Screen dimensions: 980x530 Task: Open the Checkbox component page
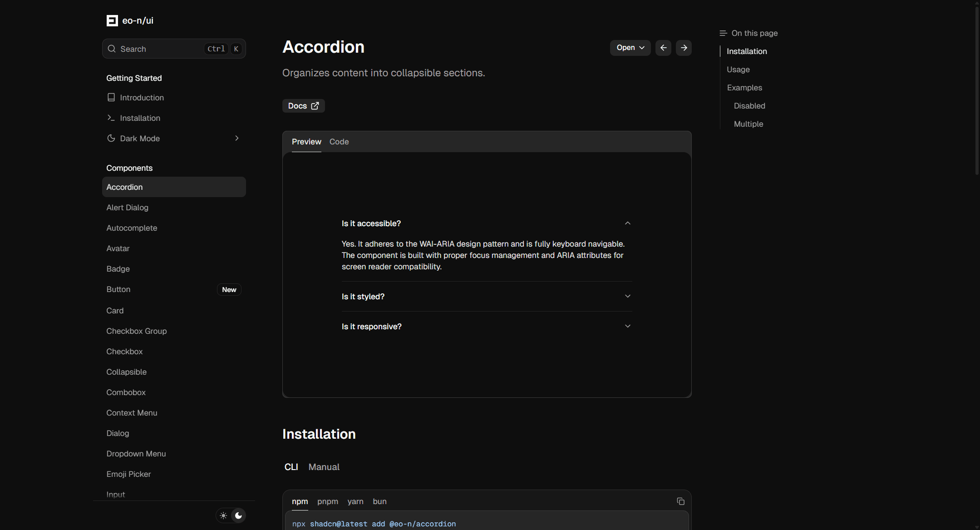(x=174, y=352)
